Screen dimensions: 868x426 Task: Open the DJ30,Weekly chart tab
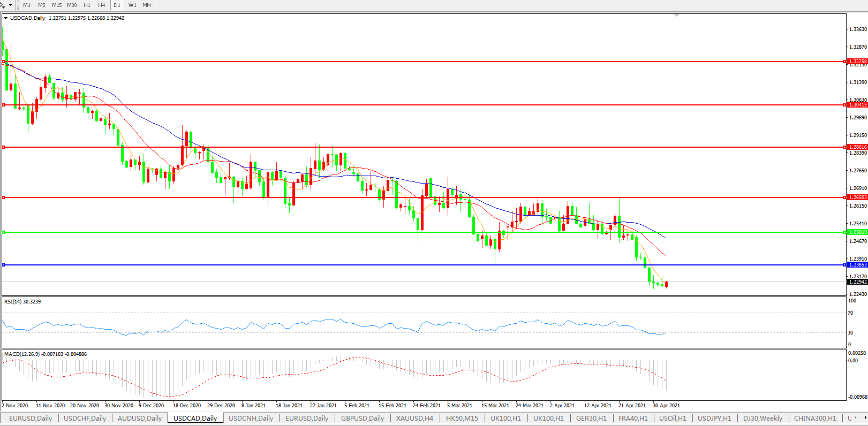pos(762,419)
